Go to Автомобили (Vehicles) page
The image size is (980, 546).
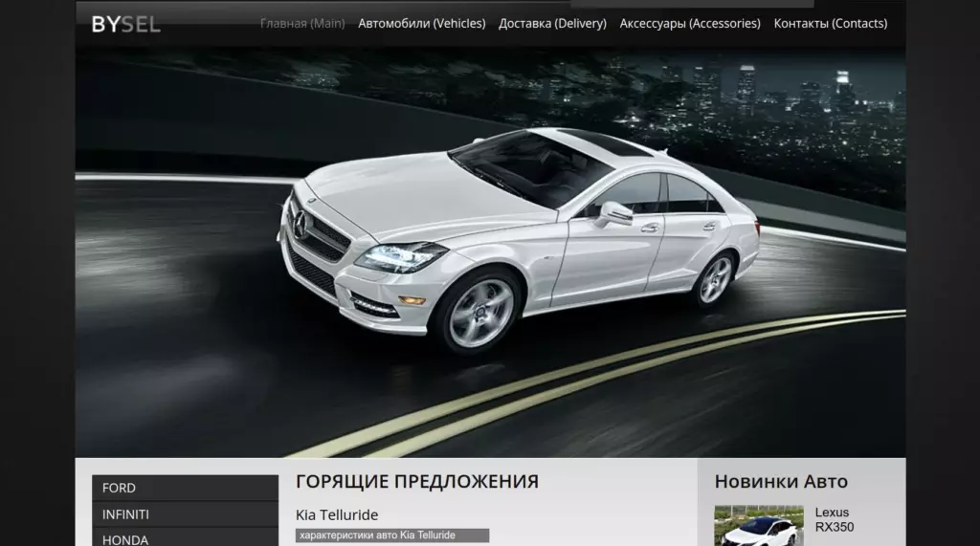422,23
